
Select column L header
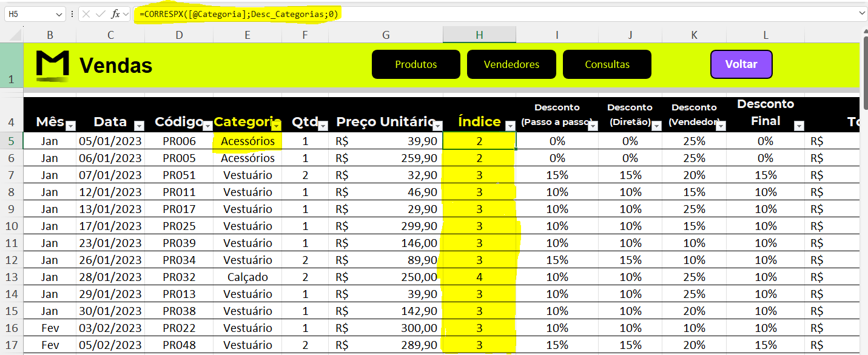[x=765, y=35]
